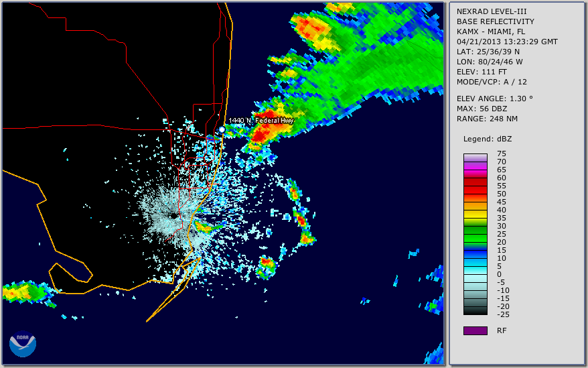The image size is (588, 368).
Task: Select 'MAX: 56 DBZ' text
Action: point(482,109)
